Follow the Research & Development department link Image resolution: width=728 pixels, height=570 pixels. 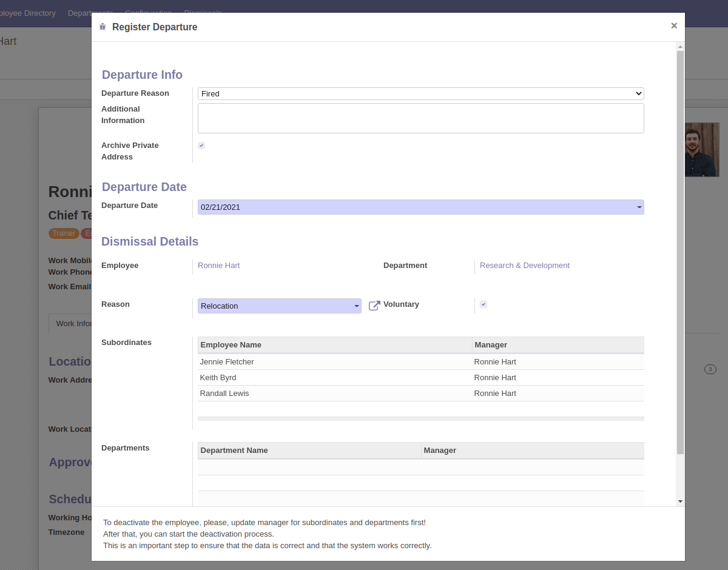pyautogui.click(x=524, y=266)
